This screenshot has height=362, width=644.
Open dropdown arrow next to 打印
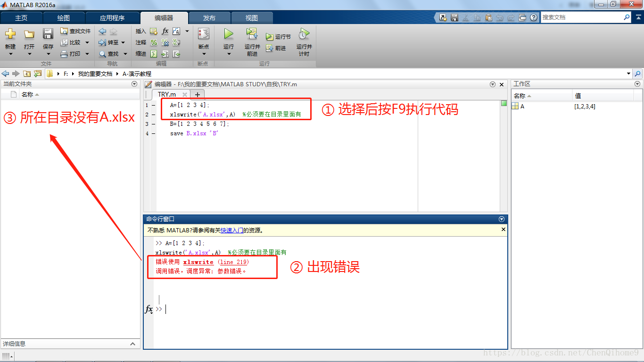coord(87,54)
